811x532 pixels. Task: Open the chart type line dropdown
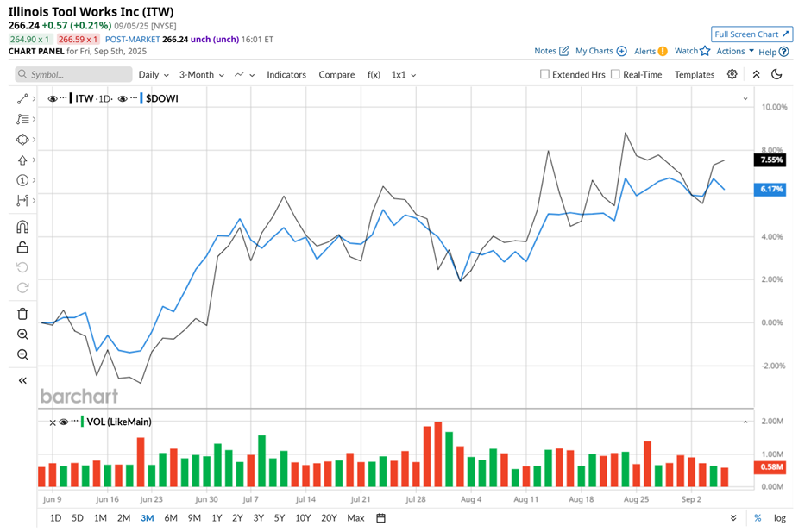(x=245, y=74)
